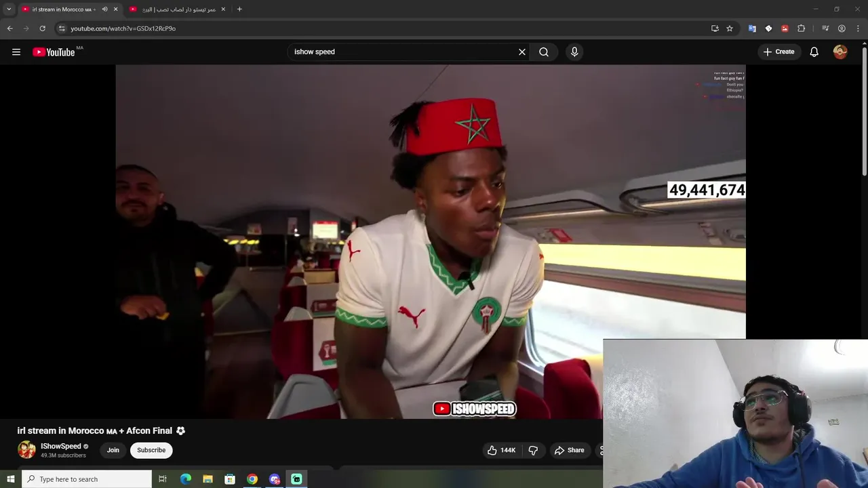The image size is (868, 488).
Task: Open the tab search dropdown arrow
Action: [x=9, y=9]
